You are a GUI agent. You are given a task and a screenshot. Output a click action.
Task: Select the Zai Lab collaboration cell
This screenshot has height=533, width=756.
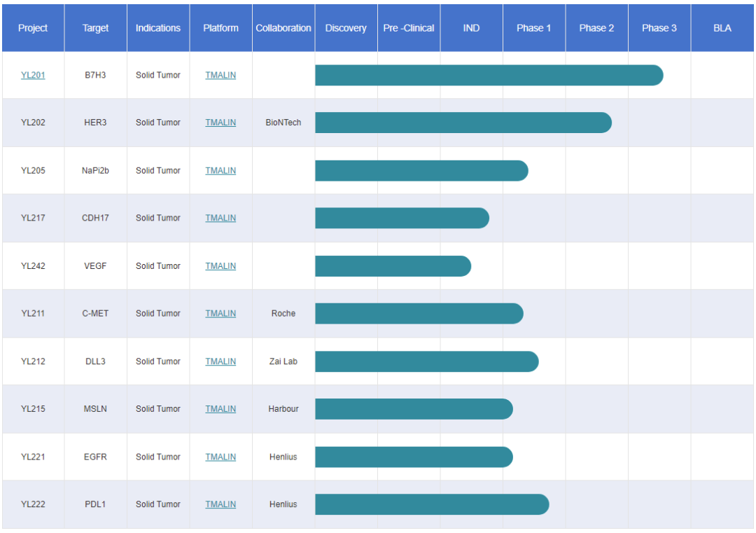[x=283, y=361]
